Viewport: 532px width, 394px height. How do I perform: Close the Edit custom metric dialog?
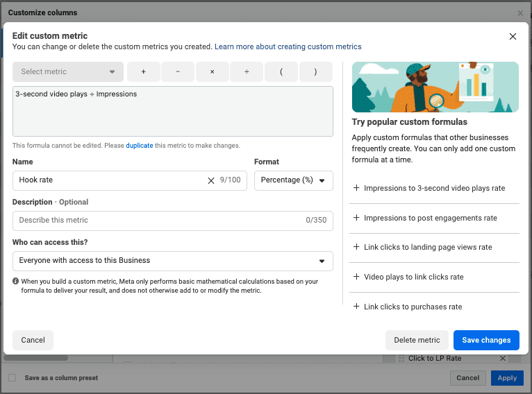pos(513,37)
